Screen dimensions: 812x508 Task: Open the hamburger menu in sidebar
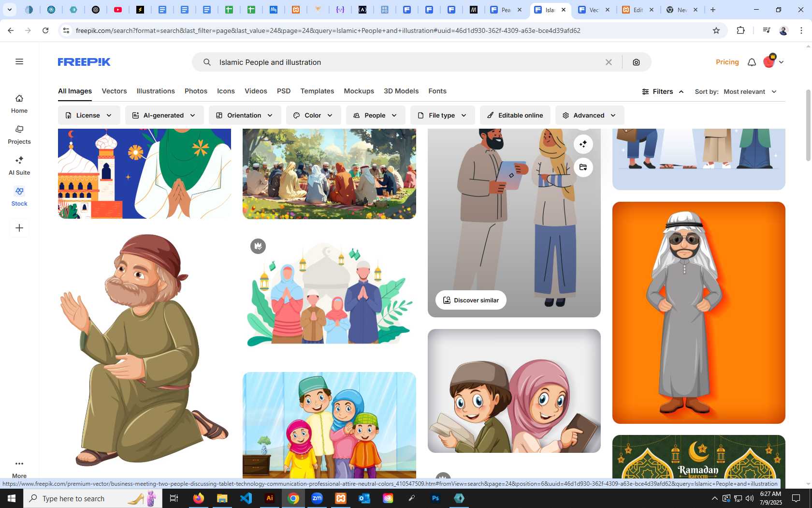tap(19, 61)
